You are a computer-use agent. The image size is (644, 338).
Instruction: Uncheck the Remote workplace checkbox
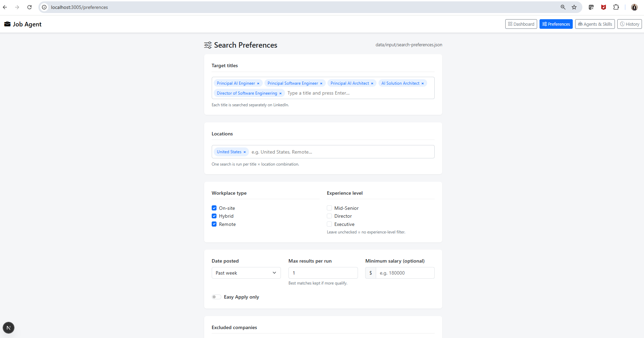tap(214, 224)
